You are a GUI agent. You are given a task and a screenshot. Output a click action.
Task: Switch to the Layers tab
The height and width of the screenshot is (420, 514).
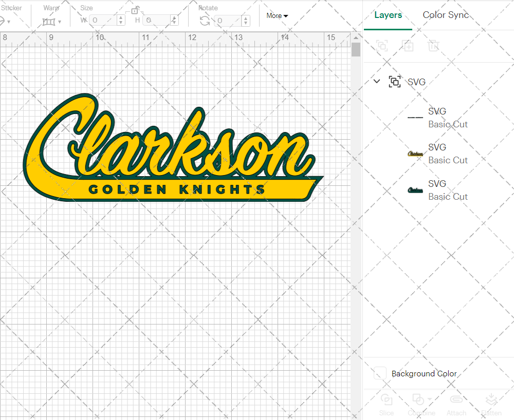click(x=388, y=15)
